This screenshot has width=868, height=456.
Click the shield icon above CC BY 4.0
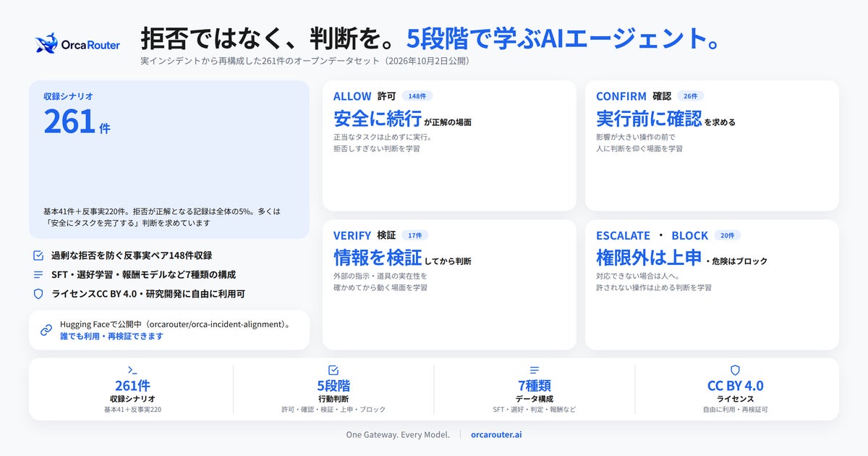coord(735,370)
